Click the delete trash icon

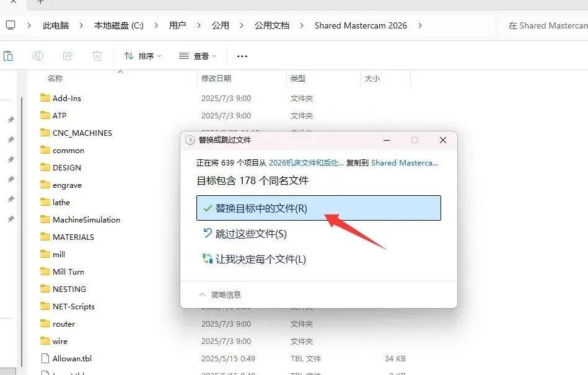pyautogui.click(x=97, y=56)
